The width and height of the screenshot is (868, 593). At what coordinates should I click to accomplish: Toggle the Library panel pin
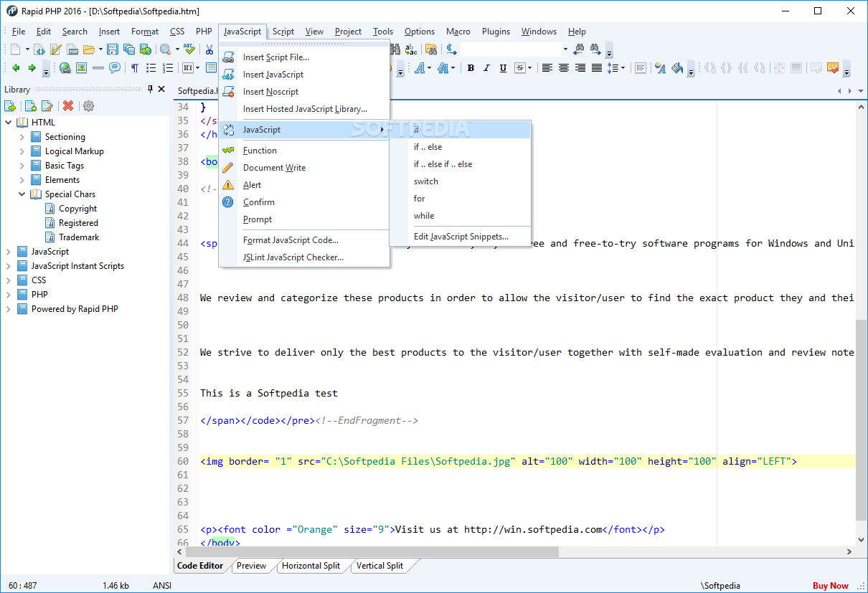coord(150,90)
